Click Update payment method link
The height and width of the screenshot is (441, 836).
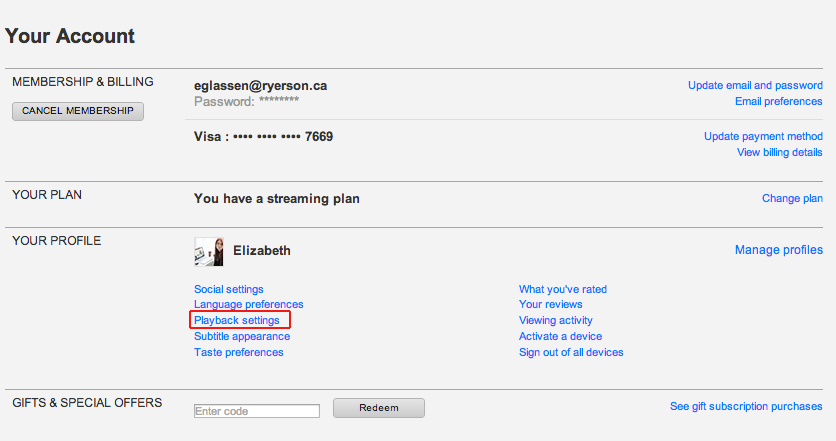point(763,136)
